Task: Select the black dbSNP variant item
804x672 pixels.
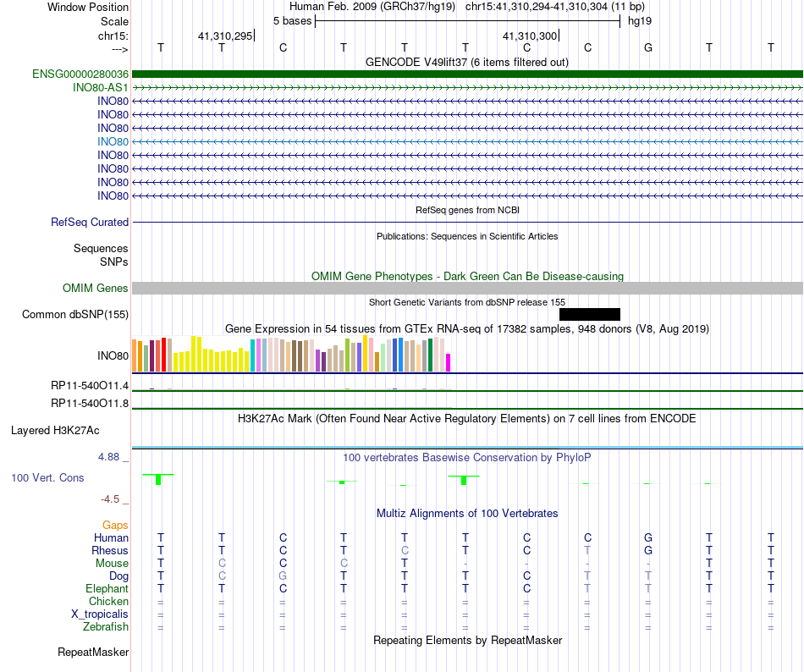Action: (x=590, y=314)
